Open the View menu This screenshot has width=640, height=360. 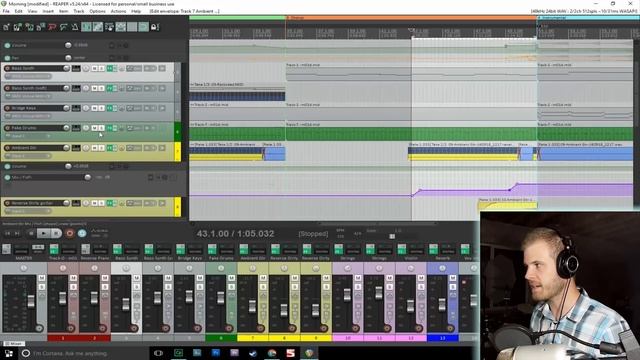(x=32, y=11)
